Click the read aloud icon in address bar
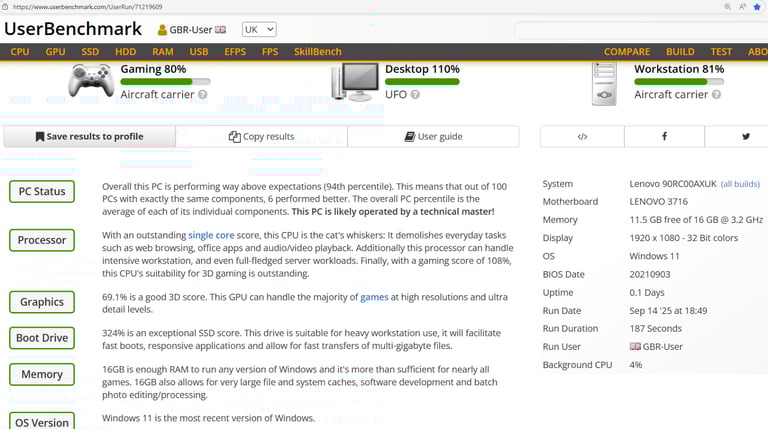768x429 pixels. pyautogui.click(x=743, y=7)
